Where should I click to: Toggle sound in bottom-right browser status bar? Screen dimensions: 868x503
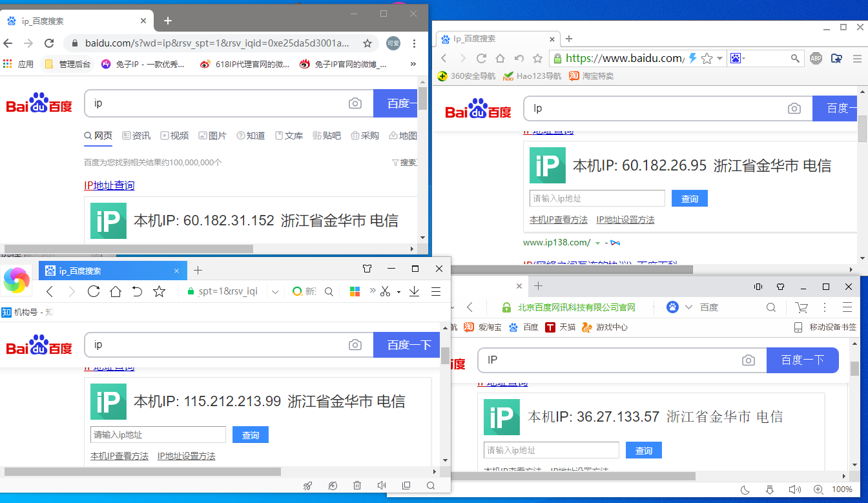pyautogui.click(x=795, y=490)
